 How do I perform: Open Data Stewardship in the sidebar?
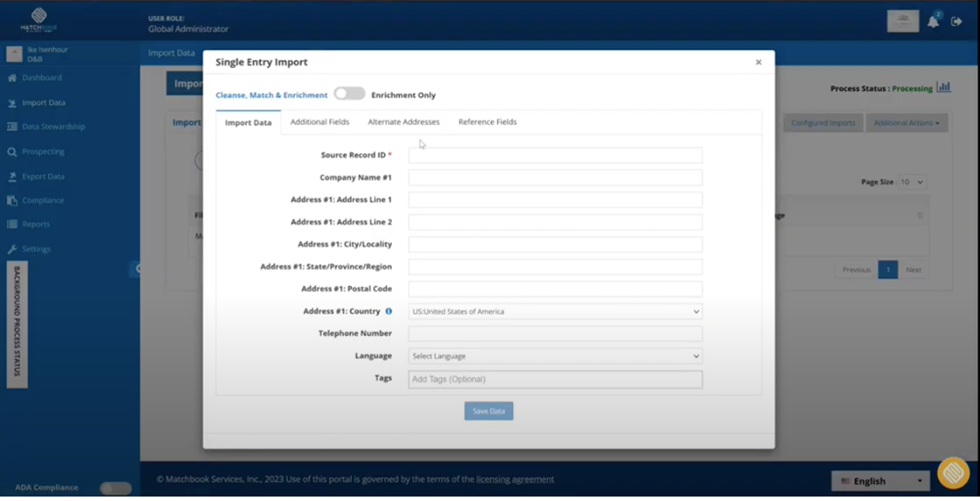[x=53, y=127]
